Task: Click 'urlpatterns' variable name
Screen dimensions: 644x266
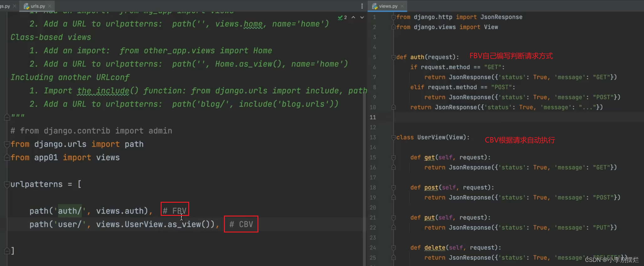Action: (x=37, y=184)
